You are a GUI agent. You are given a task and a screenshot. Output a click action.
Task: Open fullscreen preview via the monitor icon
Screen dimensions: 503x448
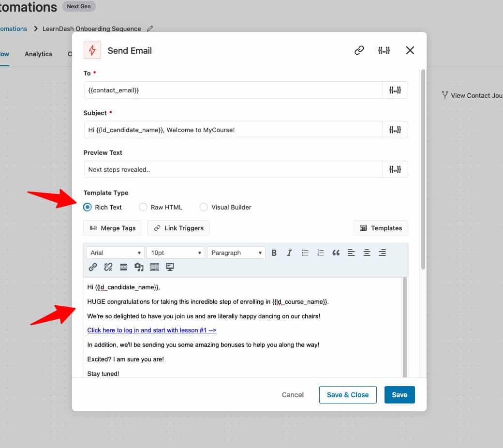click(170, 267)
